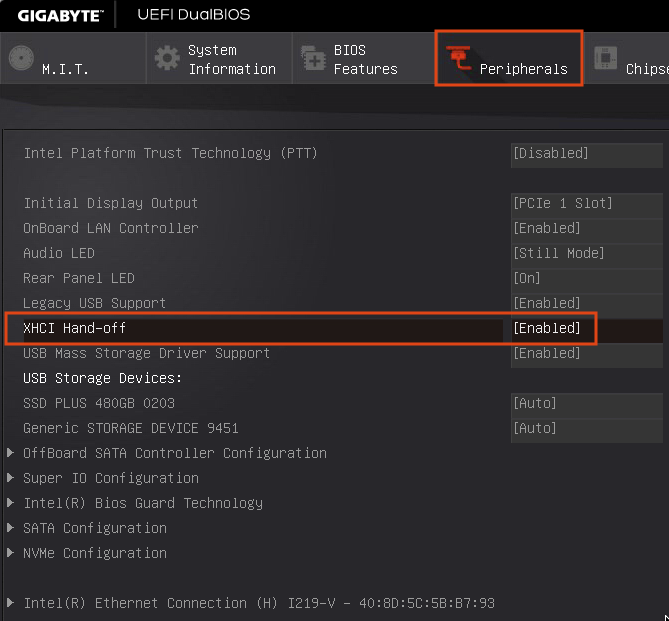Click the BIOS Features chip icon
669x621 pixels.
tap(313, 58)
